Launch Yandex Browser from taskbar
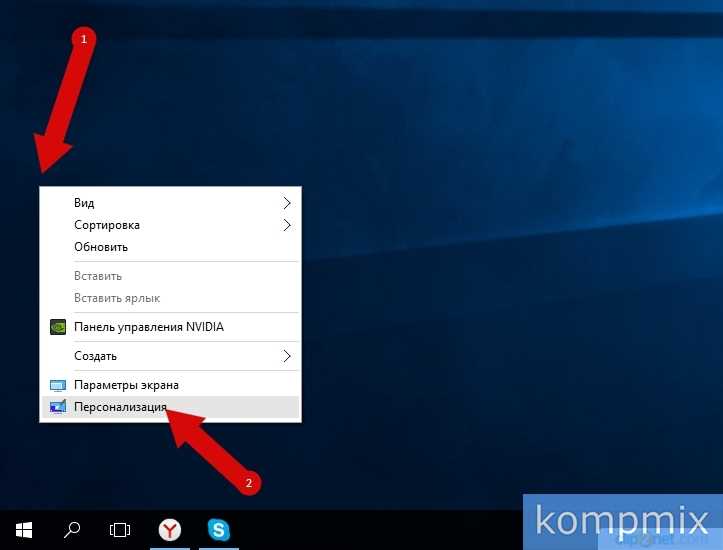Image resolution: width=723 pixels, height=550 pixels. (x=170, y=530)
